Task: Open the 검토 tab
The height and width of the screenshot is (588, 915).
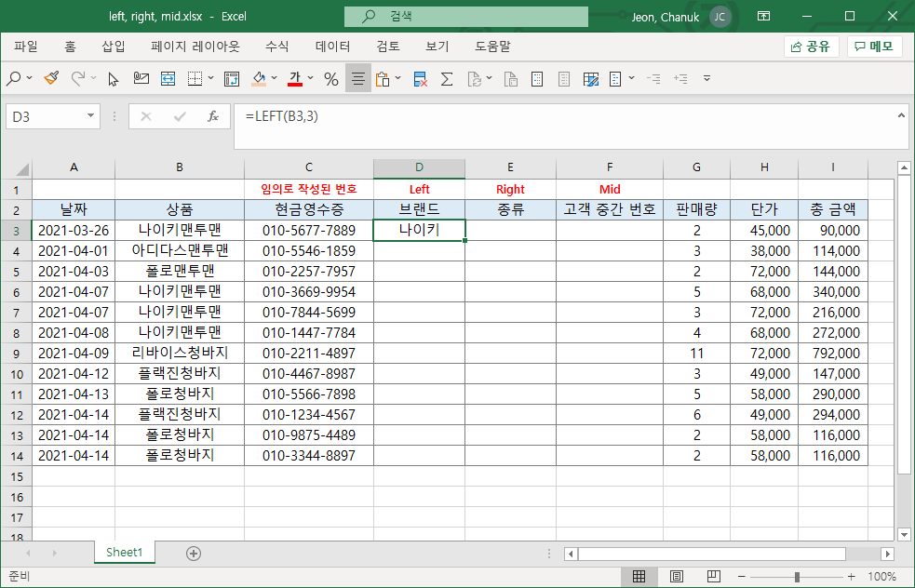Action: (388, 47)
